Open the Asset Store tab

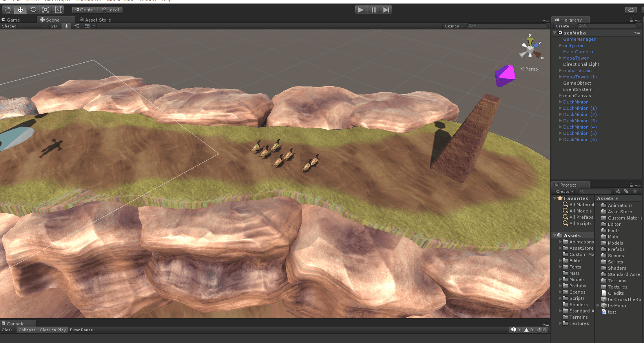[96, 20]
